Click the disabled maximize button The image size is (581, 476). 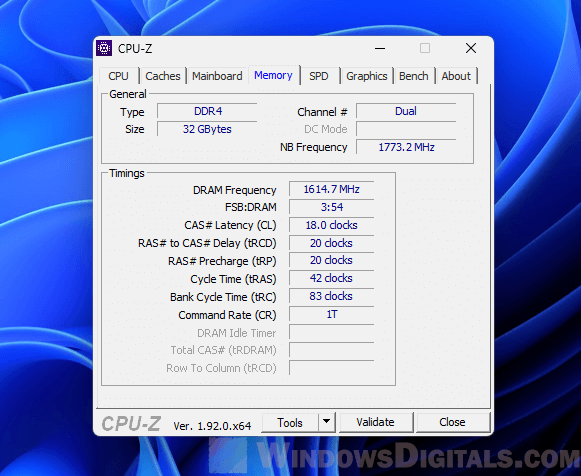425,48
